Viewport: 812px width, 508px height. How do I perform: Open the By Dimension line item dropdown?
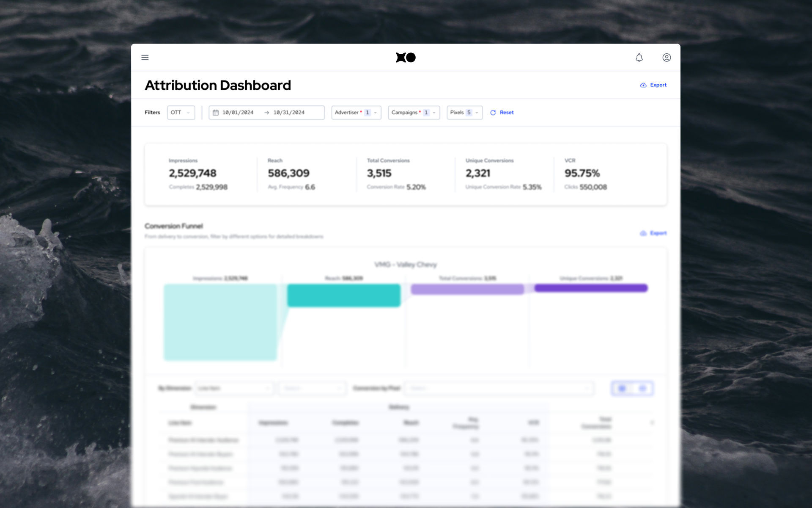(234, 388)
